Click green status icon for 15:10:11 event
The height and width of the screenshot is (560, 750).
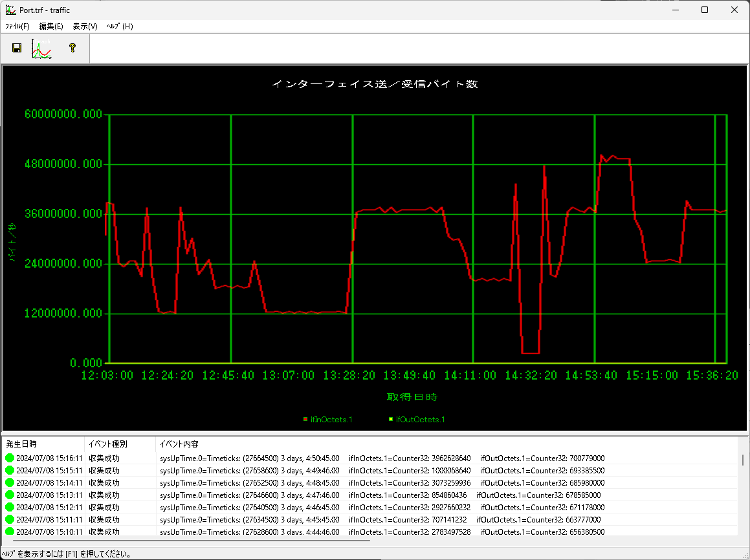click(x=10, y=532)
